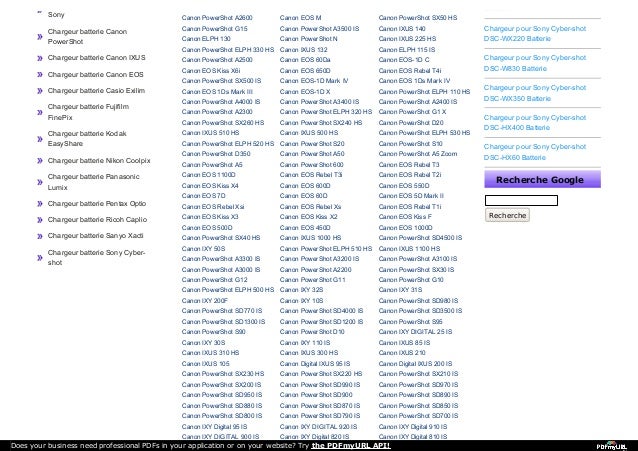Click arrow bullet beside Chargeur batterie Ricoh Caplio

point(40,220)
